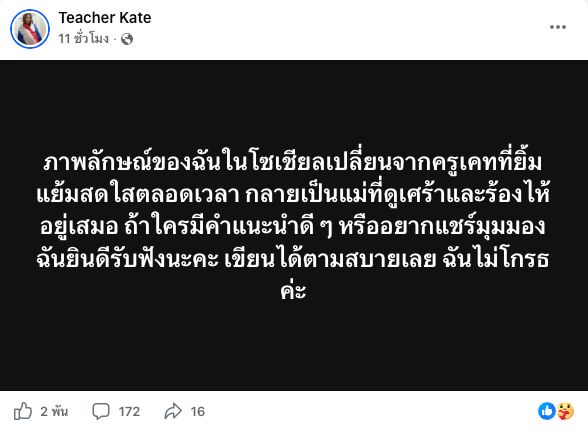Click the post line starting แย้มสดใสตลอดเวลา
Viewport: 588px width, 438px height.
(x=293, y=195)
